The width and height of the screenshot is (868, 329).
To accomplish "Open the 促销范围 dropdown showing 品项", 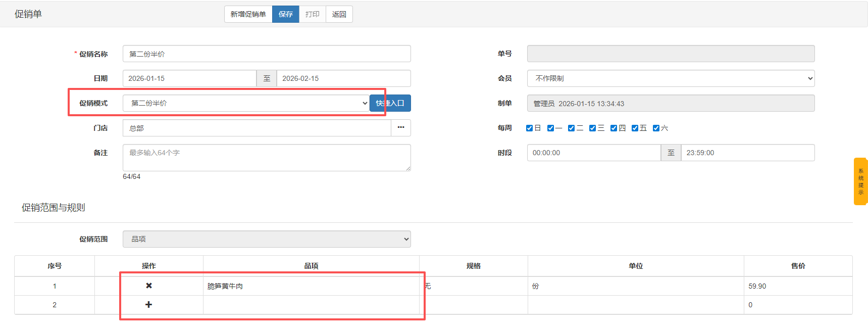I will pos(267,239).
